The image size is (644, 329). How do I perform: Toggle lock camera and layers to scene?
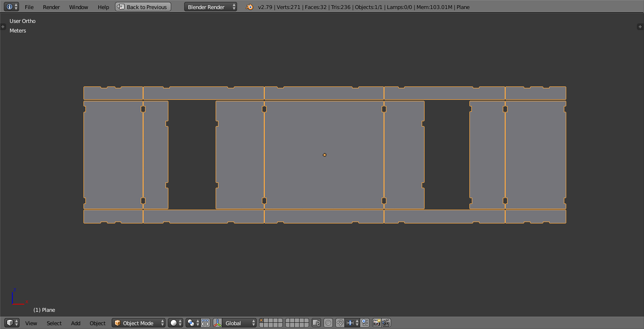click(x=316, y=323)
